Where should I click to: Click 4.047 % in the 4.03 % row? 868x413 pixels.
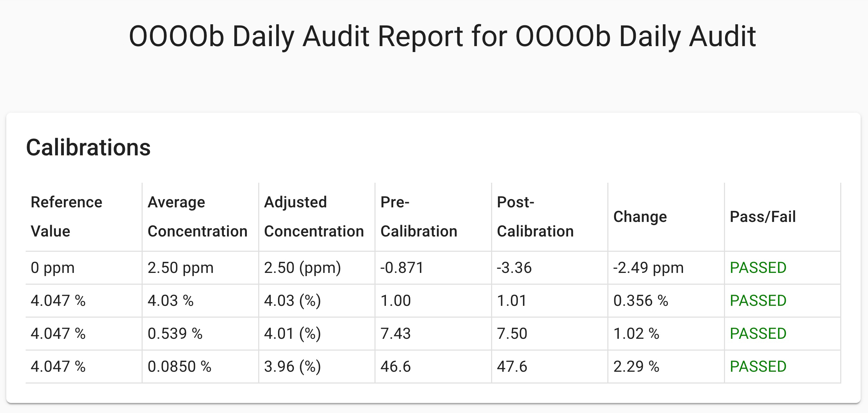tap(58, 301)
